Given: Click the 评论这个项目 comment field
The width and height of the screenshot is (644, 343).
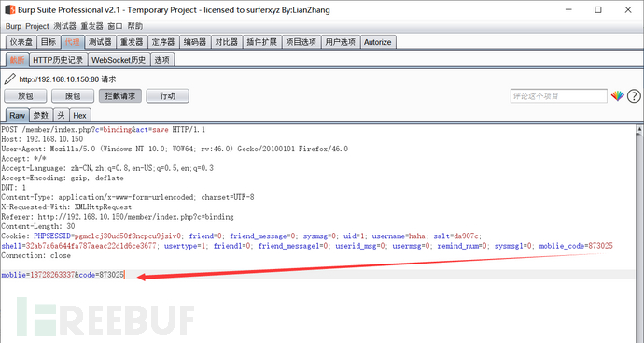Looking at the screenshot, I should coord(558,96).
